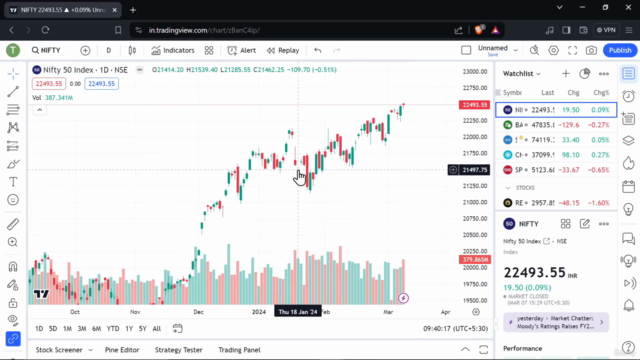Add a note for NIFTY
The image size is (640, 360).
coord(584,224)
